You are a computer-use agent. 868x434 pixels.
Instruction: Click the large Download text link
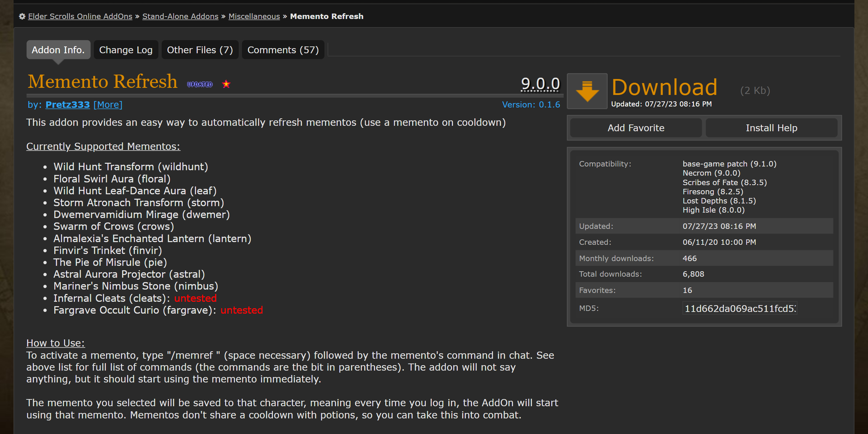tap(664, 87)
